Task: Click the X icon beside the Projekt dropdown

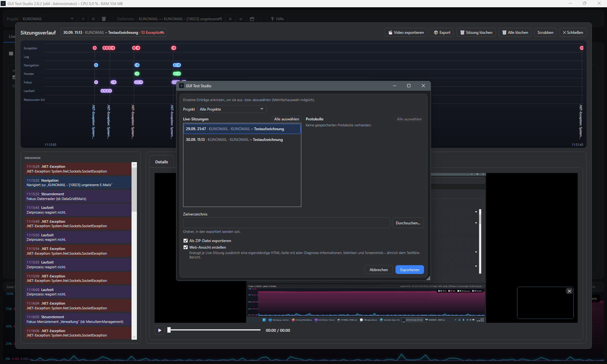Action: [x=93, y=19]
